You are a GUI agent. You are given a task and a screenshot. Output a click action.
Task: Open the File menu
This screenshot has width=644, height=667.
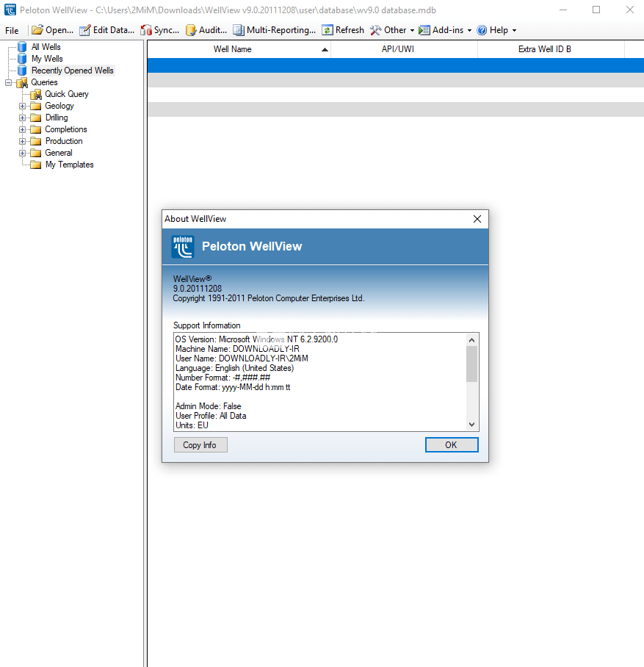point(12,30)
